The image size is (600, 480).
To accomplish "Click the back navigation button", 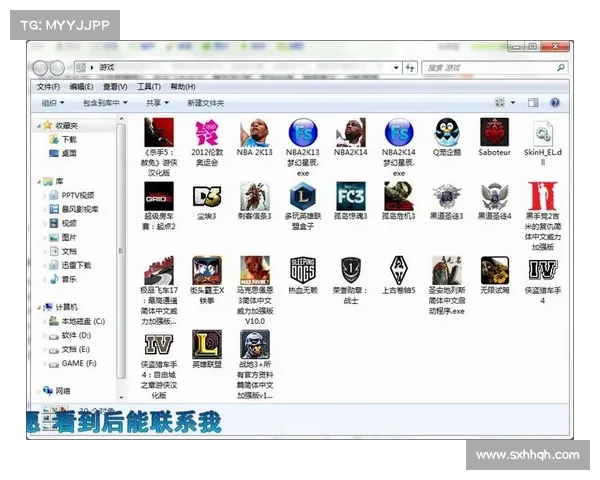I will pyautogui.click(x=40, y=68).
